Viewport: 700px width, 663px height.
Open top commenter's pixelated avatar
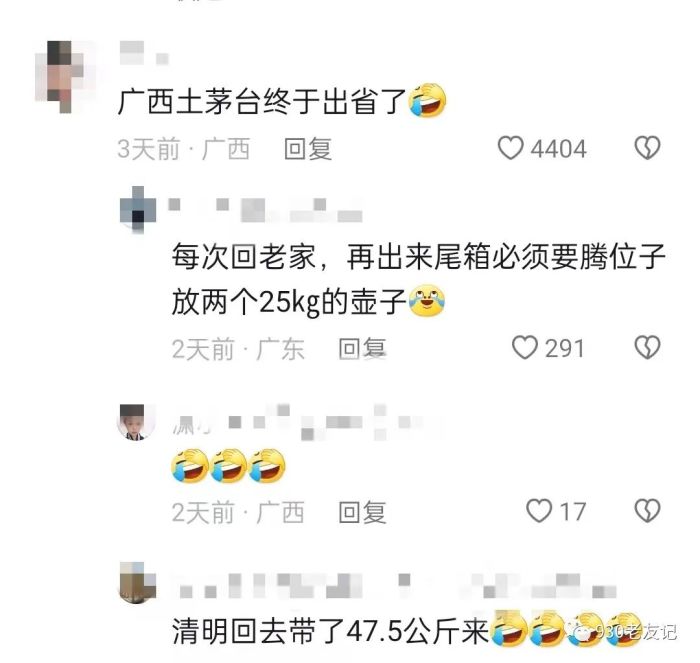65,76
